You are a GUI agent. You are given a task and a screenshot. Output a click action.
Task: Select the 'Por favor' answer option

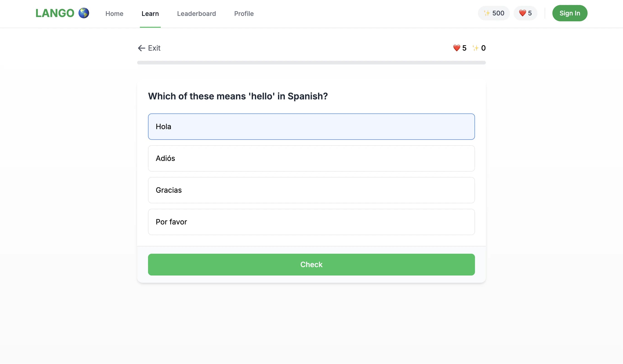tap(311, 222)
